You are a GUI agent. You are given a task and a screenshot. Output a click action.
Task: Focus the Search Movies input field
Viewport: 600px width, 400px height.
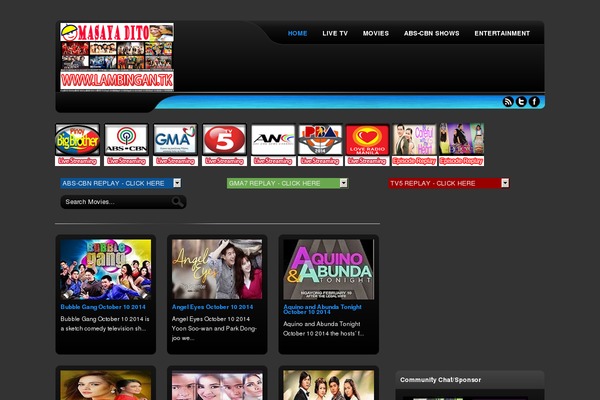pos(117,202)
